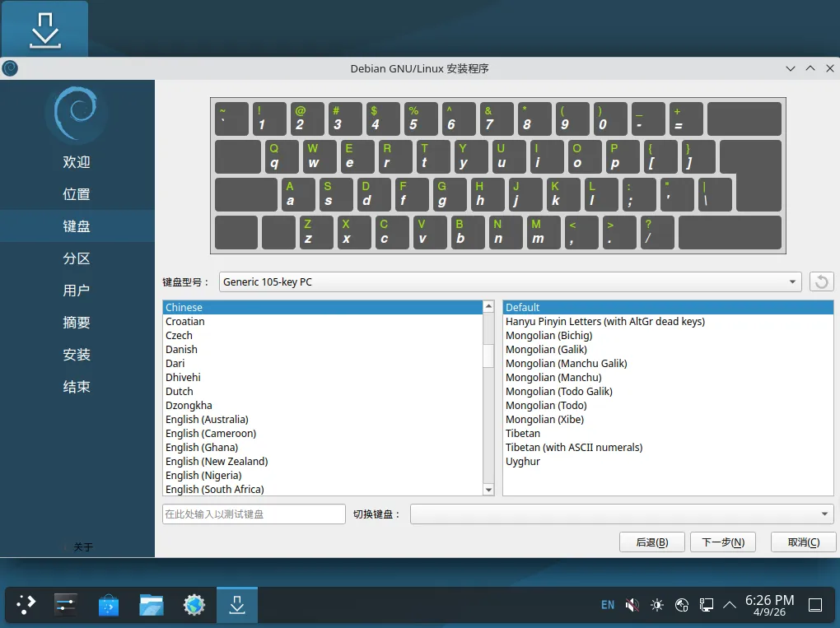Click the keyboard test input field
Viewport: 840px width, 628px height.
click(254, 514)
